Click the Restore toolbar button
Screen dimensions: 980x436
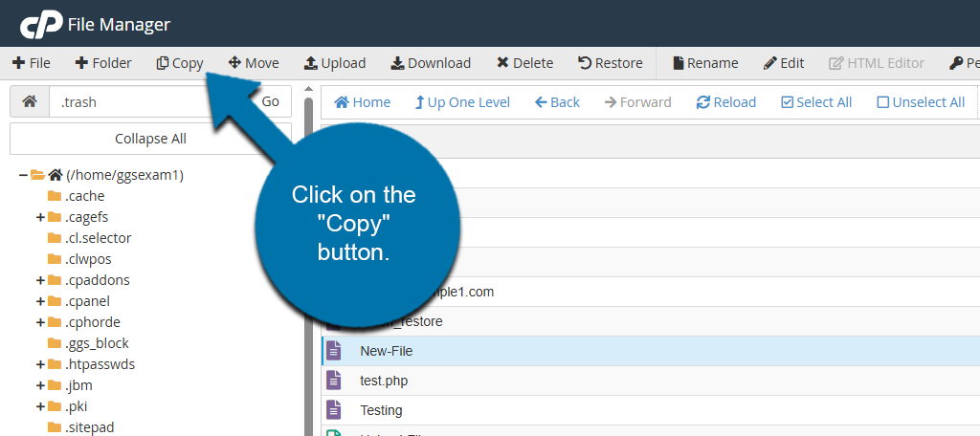coord(610,63)
